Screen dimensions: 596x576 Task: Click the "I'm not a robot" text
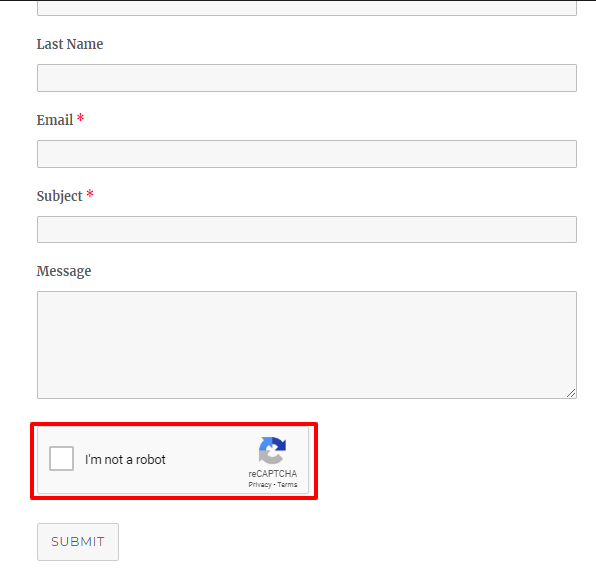pyautogui.click(x=125, y=459)
